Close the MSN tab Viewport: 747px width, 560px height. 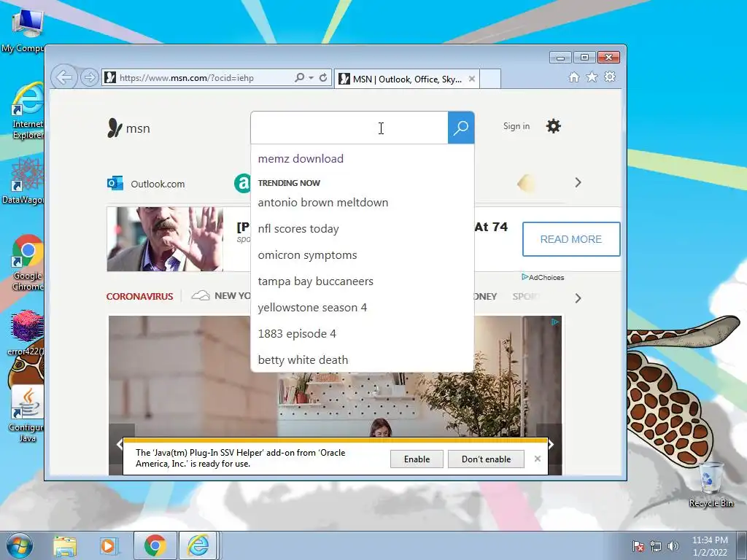tap(472, 79)
